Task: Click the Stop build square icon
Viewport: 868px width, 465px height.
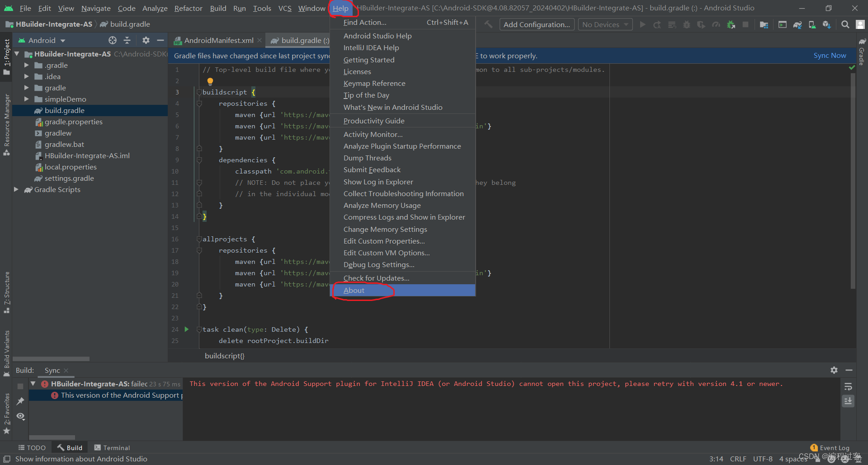Action: (x=20, y=386)
